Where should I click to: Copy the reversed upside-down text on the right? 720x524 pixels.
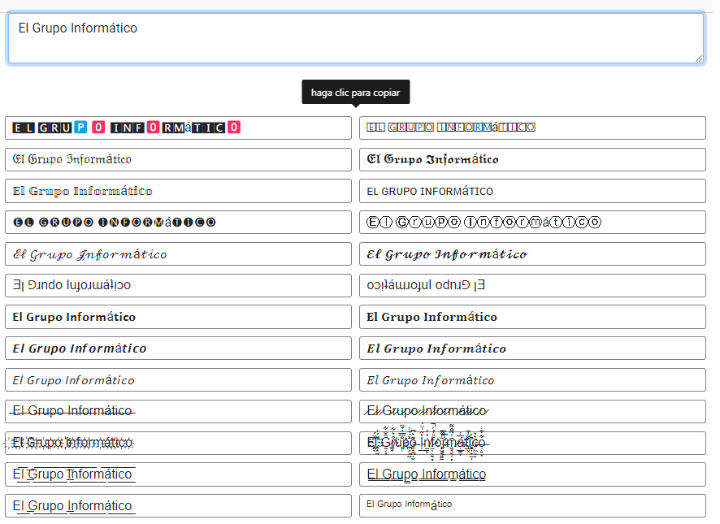532,285
